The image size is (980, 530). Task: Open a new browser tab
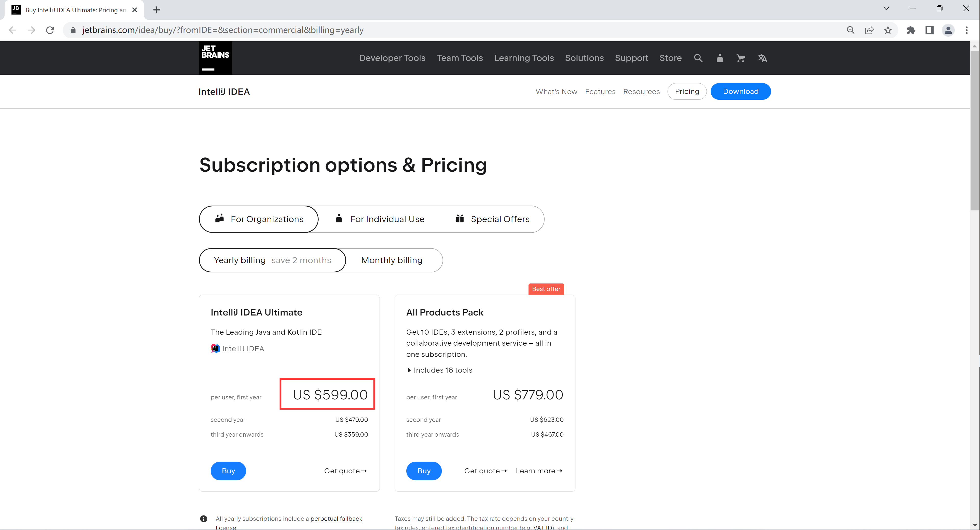156,10
